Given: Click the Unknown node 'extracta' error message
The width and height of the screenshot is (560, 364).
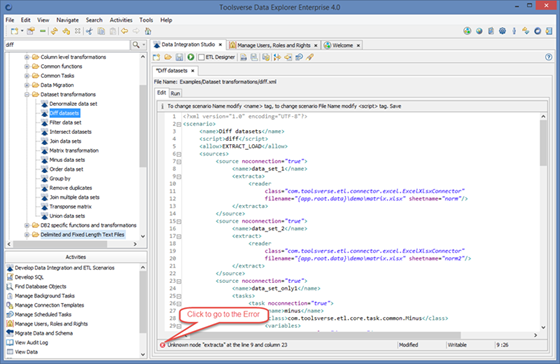Looking at the screenshot, I should point(227,345).
